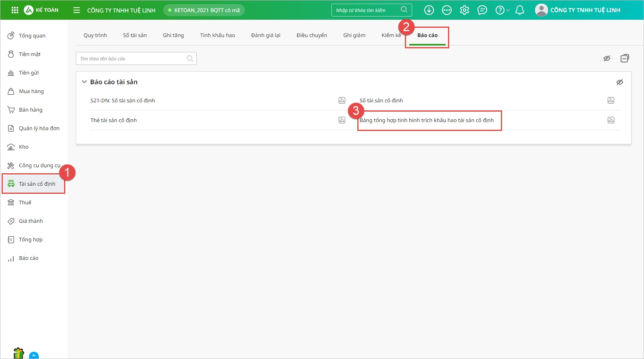
Task: Open the chat messages icon
Action: point(482,10)
